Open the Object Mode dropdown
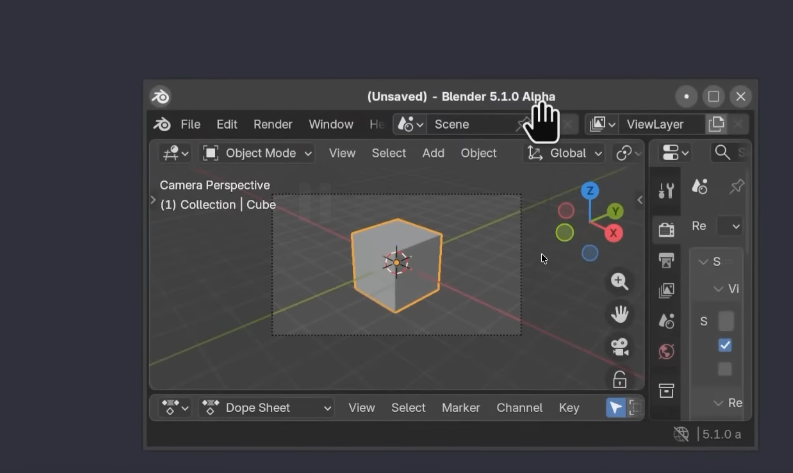The height and width of the screenshot is (473, 793). click(257, 153)
